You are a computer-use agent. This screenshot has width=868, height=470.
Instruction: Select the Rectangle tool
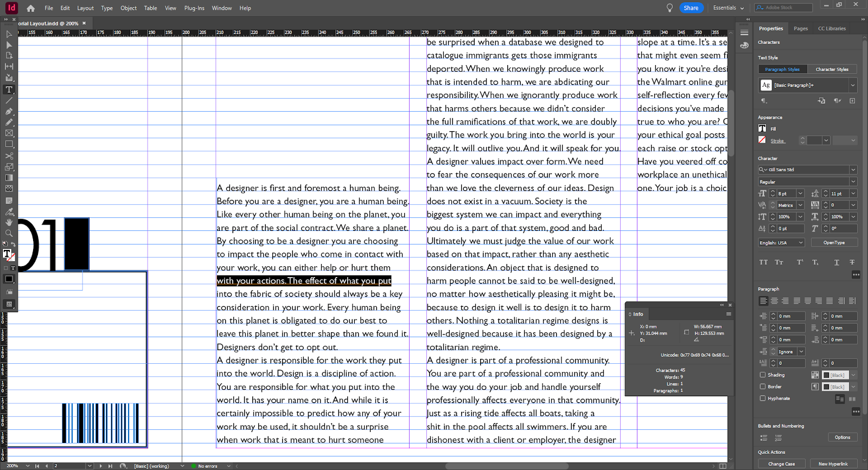tap(9, 144)
